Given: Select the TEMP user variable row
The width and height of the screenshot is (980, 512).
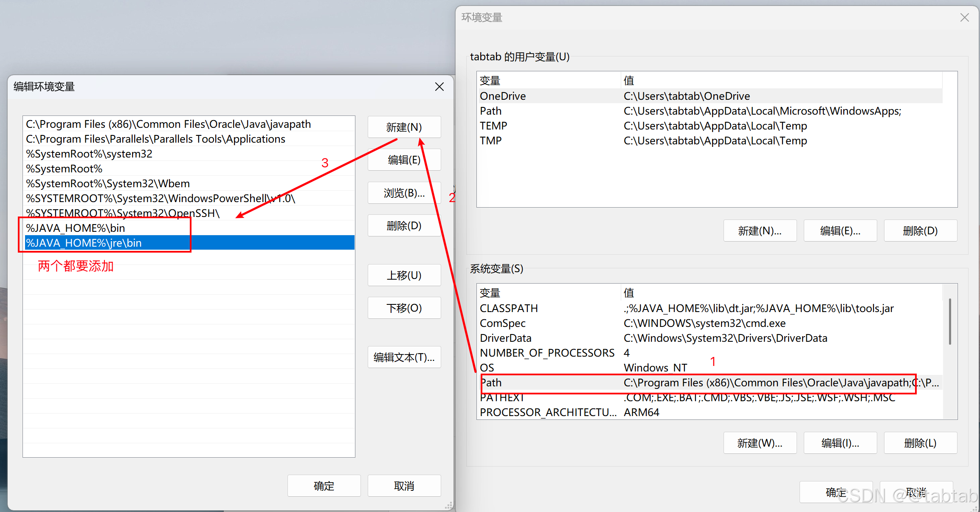Looking at the screenshot, I should click(493, 126).
